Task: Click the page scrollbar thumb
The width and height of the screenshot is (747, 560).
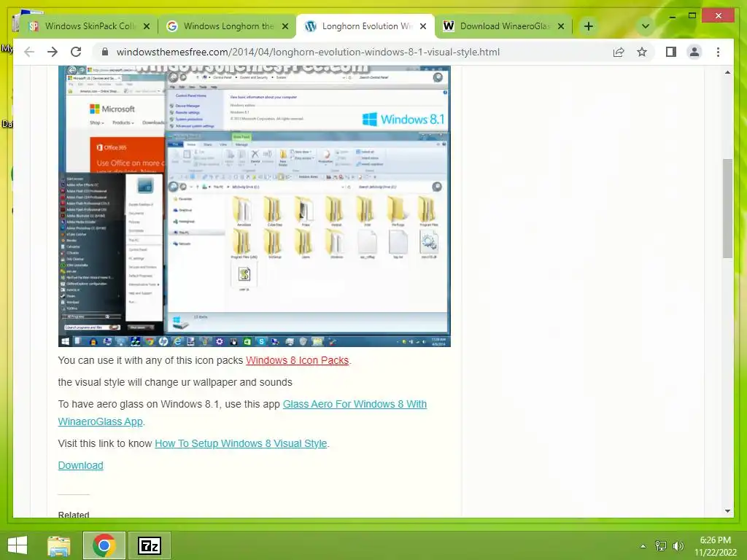Action: [x=727, y=208]
